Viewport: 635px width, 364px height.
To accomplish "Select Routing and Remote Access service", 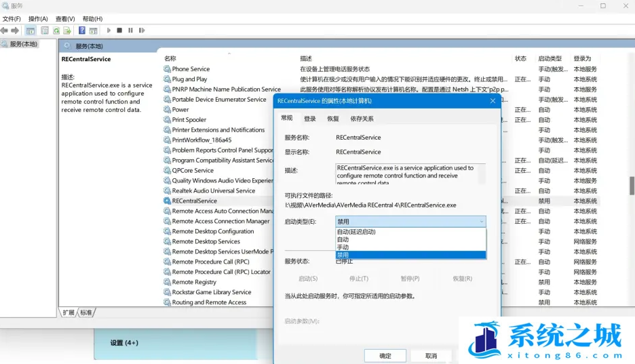I will pyautogui.click(x=209, y=302).
